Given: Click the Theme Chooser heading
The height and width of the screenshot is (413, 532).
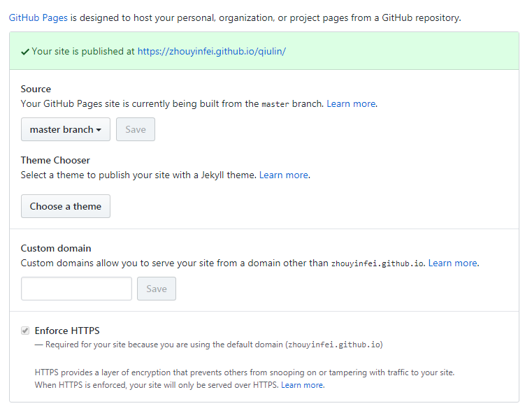Looking at the screenshot, I should coord(55,160).
